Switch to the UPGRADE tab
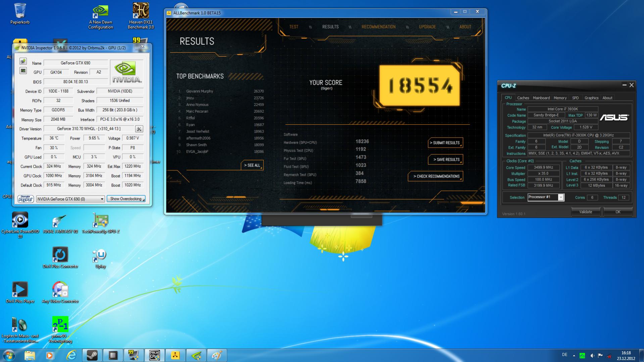 point(427,27)
